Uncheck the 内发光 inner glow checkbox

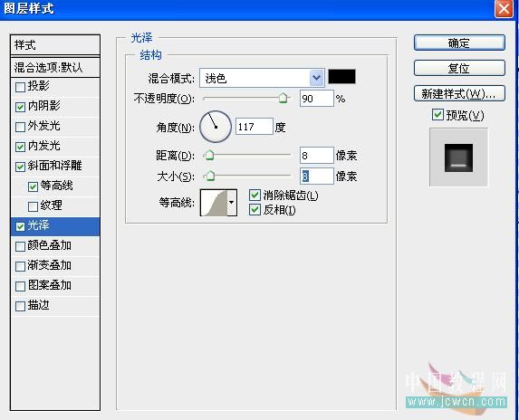pos(20,147)
